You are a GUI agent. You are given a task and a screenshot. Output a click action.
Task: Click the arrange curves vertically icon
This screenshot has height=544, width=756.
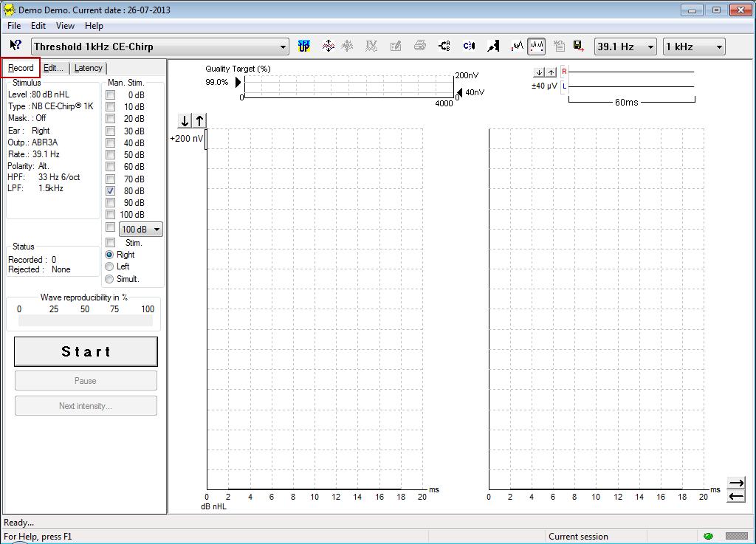point(329,47)
